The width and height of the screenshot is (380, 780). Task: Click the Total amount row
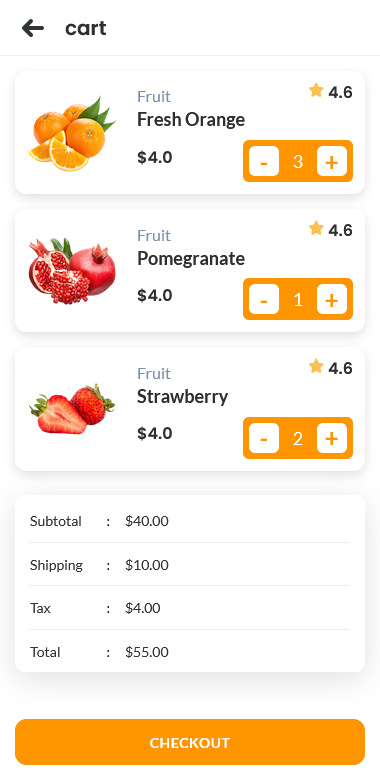point(190,652)
